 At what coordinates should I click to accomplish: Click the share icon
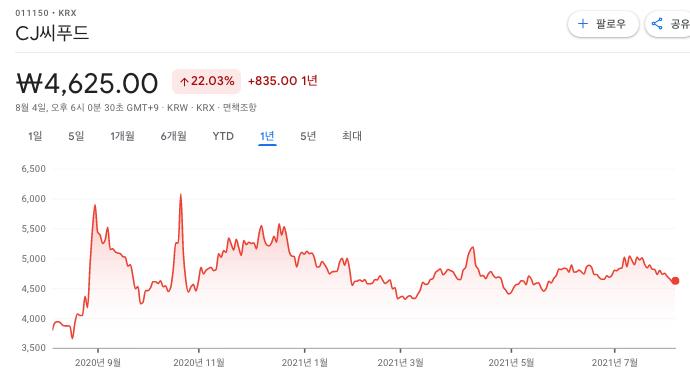[657, 24]
